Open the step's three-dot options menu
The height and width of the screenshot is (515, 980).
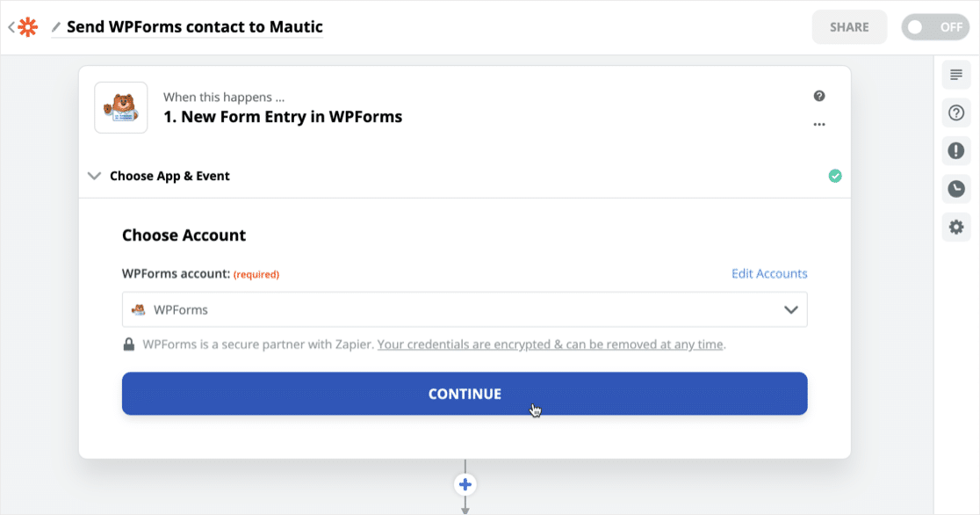(x=819, y=125)
